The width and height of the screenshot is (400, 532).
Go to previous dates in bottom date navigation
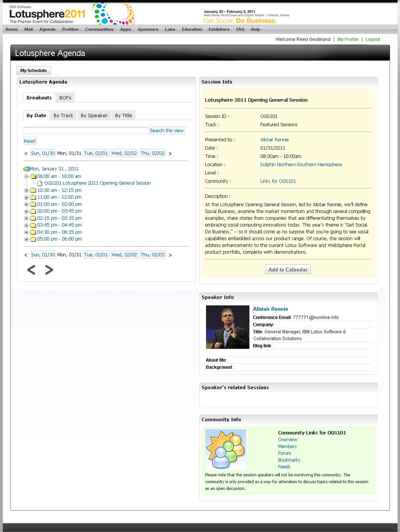tap(26, 255)
